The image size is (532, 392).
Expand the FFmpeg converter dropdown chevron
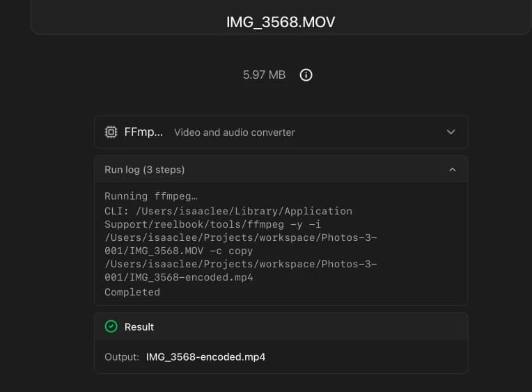451,132
